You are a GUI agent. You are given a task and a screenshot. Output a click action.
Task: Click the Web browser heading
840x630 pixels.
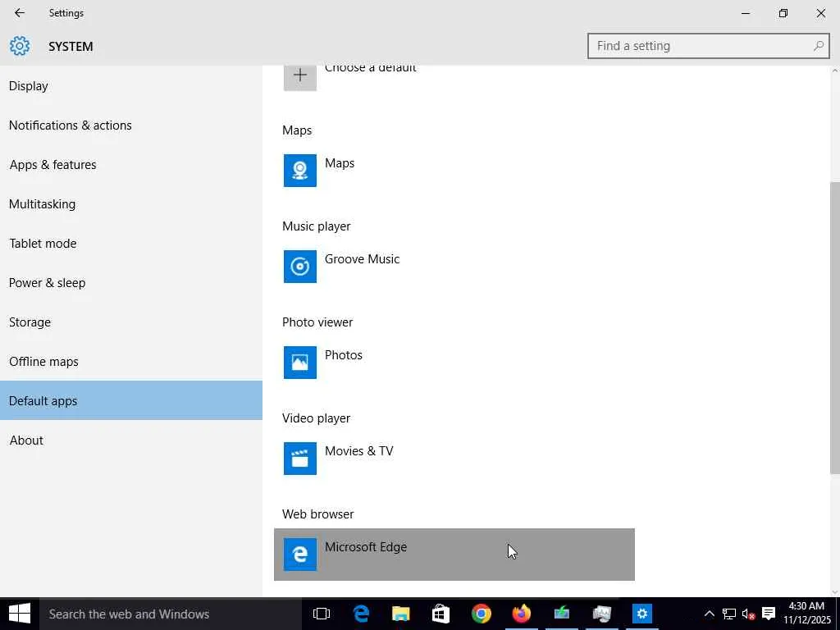(x=318, y=514)
